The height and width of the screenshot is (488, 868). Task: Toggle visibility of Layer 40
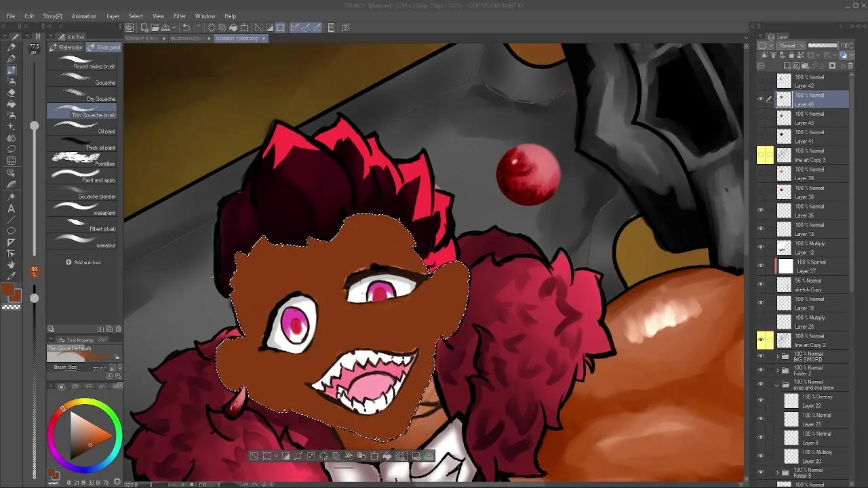760,100
